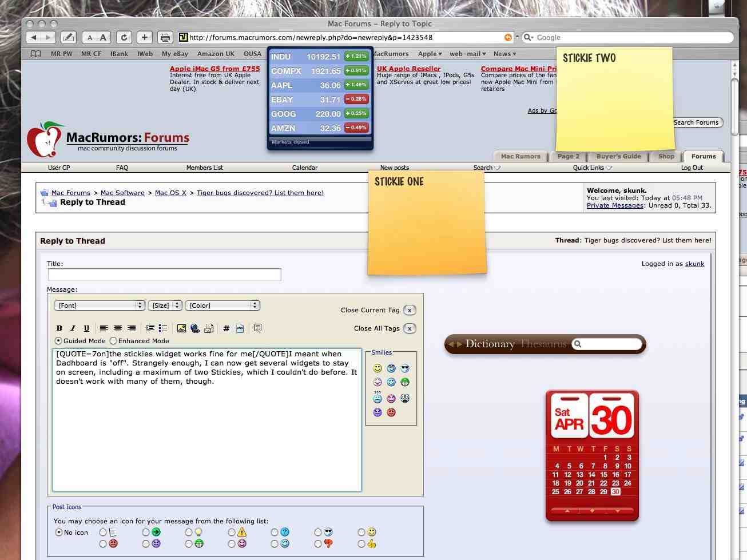
Task: Center align the message text
Action: (x=117, y=328)
